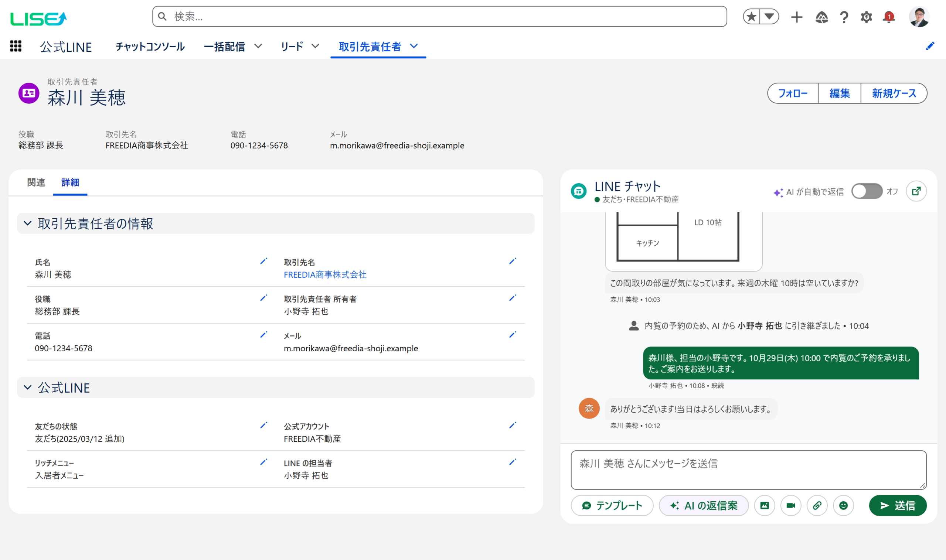Open the FREEDIA商事株式会社 account link
Viewport: 946px width, 560px height.
325,275
